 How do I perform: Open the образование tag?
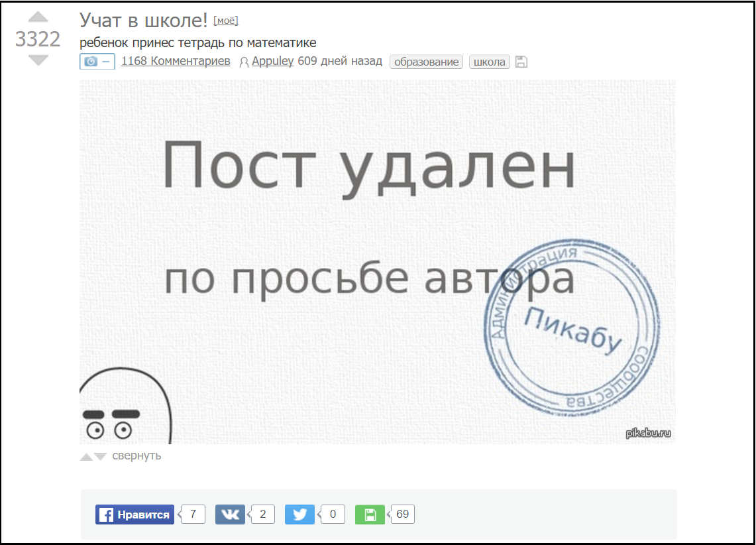coord(426,61)
